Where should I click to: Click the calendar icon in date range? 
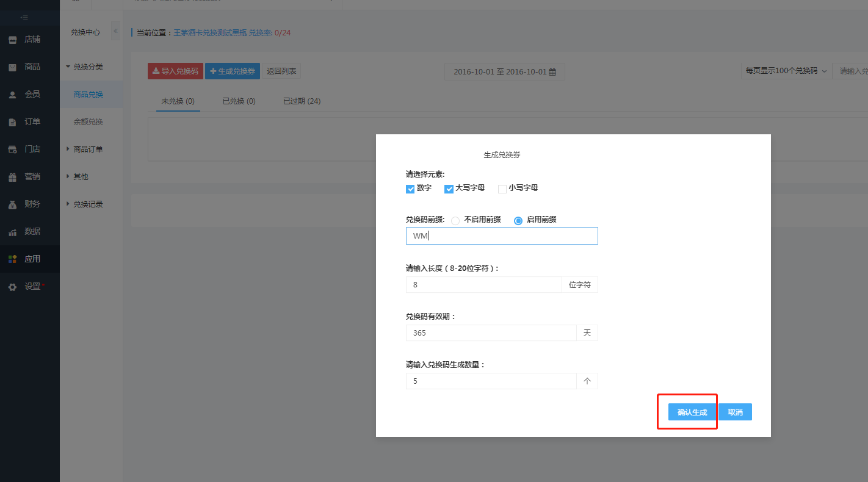(x=552, y=72)
